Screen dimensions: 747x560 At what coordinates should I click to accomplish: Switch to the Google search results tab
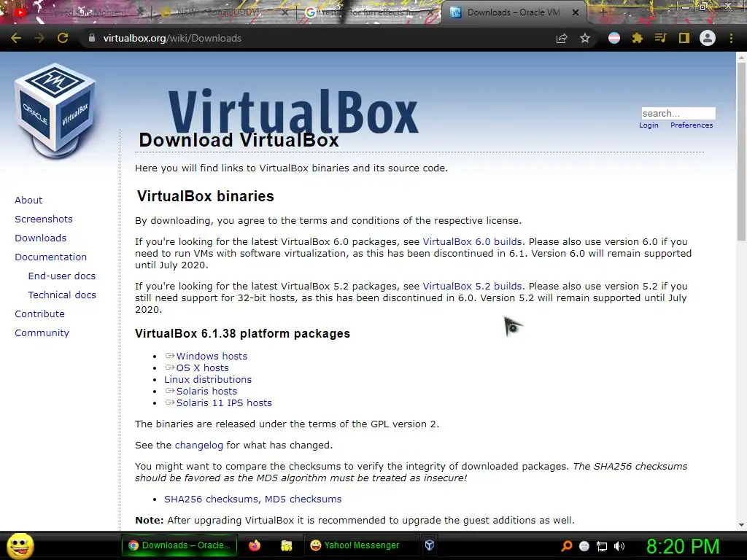(x=369, y=12)
